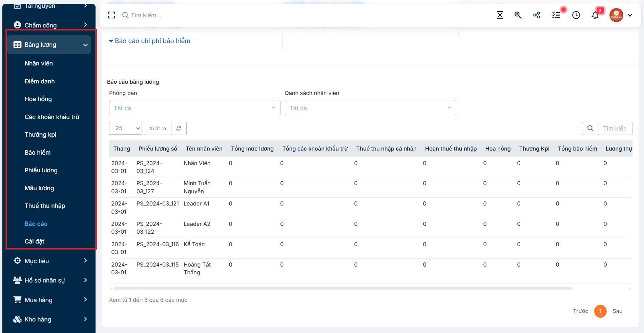644x333 pixels.
Task: Open Các khoản khấu trừ menu item
Action: pos(52,117)
